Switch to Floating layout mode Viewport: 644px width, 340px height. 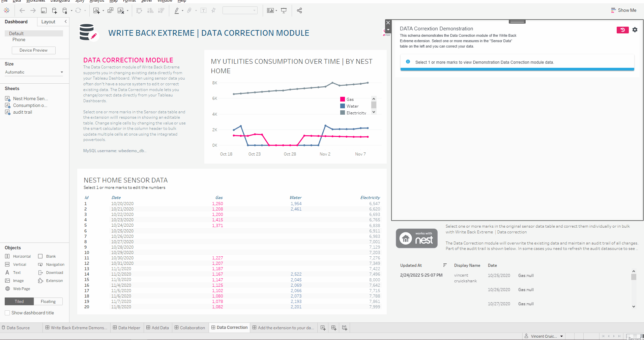pyautogui.click(x=48, y=302)
